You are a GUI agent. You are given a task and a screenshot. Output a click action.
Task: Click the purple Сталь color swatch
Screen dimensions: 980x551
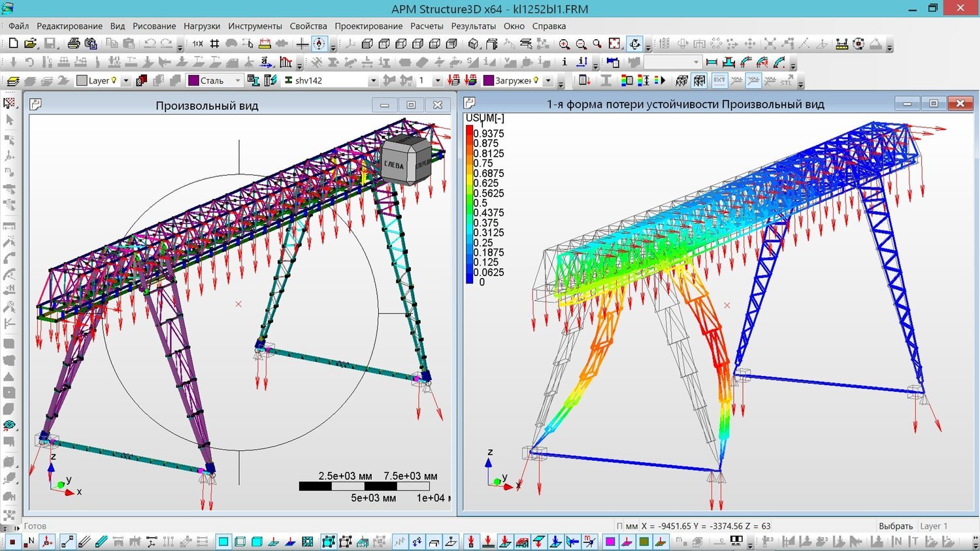(x=193, y=81)
